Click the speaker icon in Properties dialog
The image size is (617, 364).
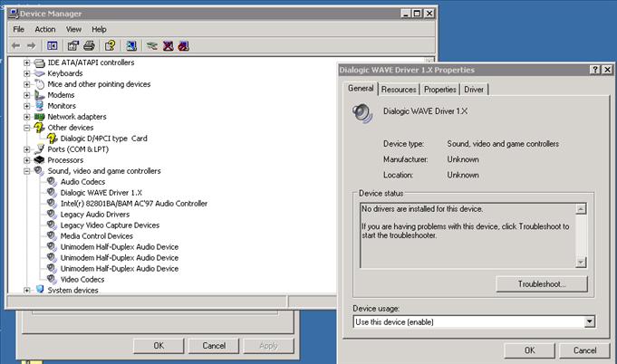point(362,113)
